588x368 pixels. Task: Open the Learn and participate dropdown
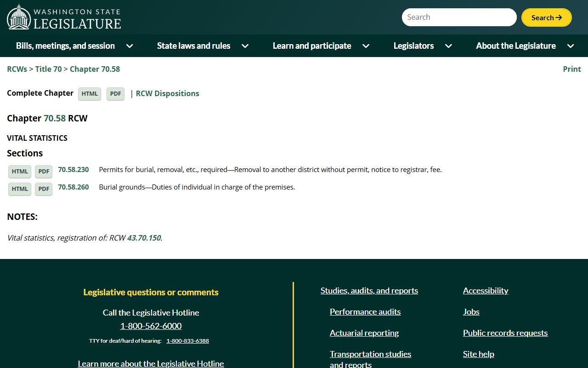321,46
